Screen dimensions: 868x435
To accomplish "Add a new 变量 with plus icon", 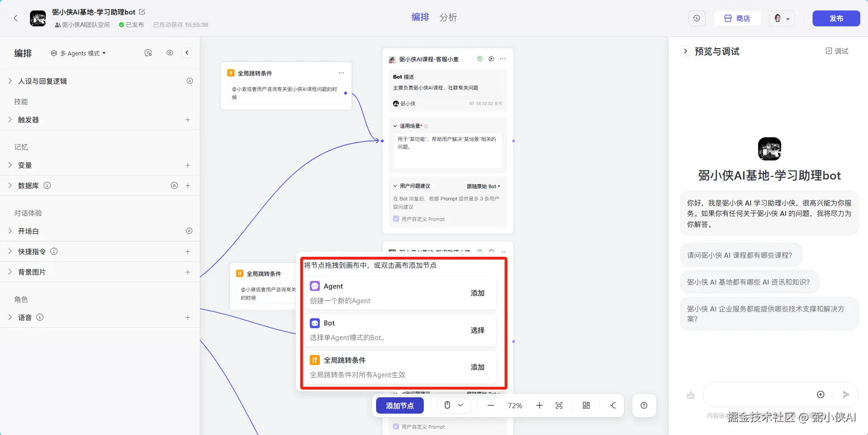I will 188,165.
